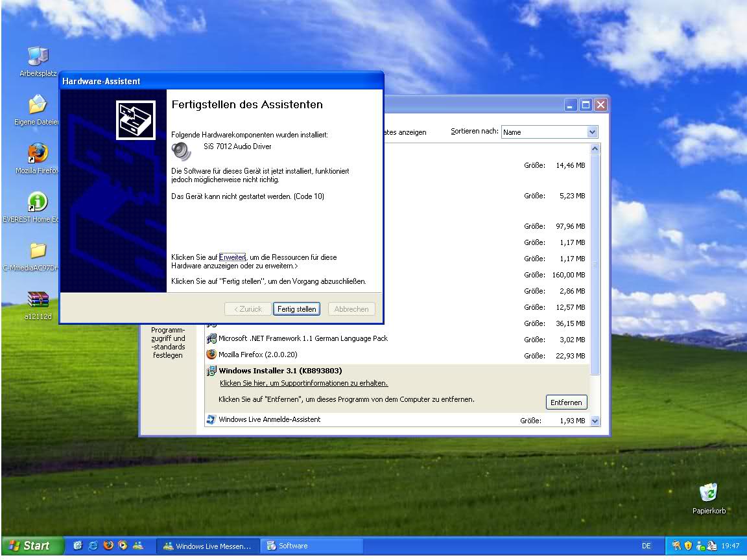
Task: Click the Software list scrollbar down arrow
Action: pyautogui.click(x=595, y=421)
